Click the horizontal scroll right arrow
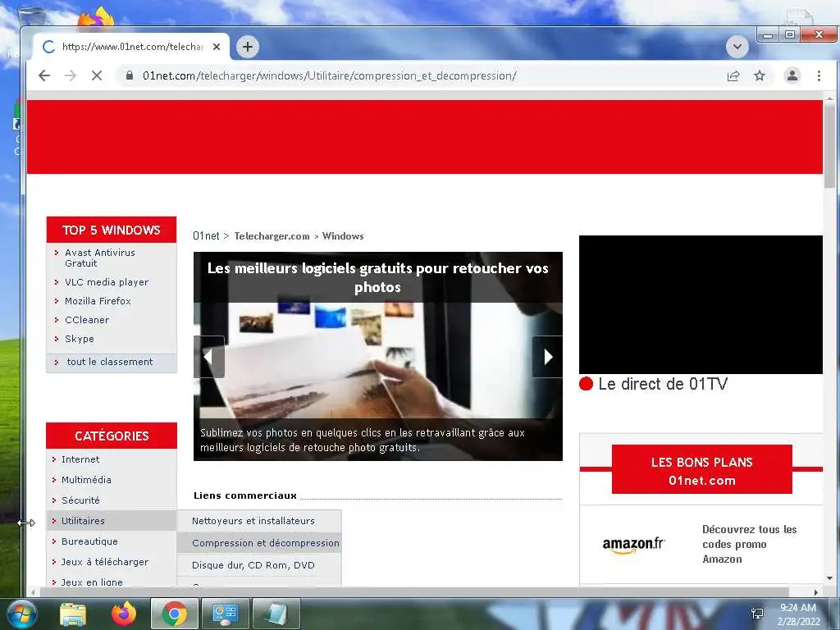 click(816, 592)
